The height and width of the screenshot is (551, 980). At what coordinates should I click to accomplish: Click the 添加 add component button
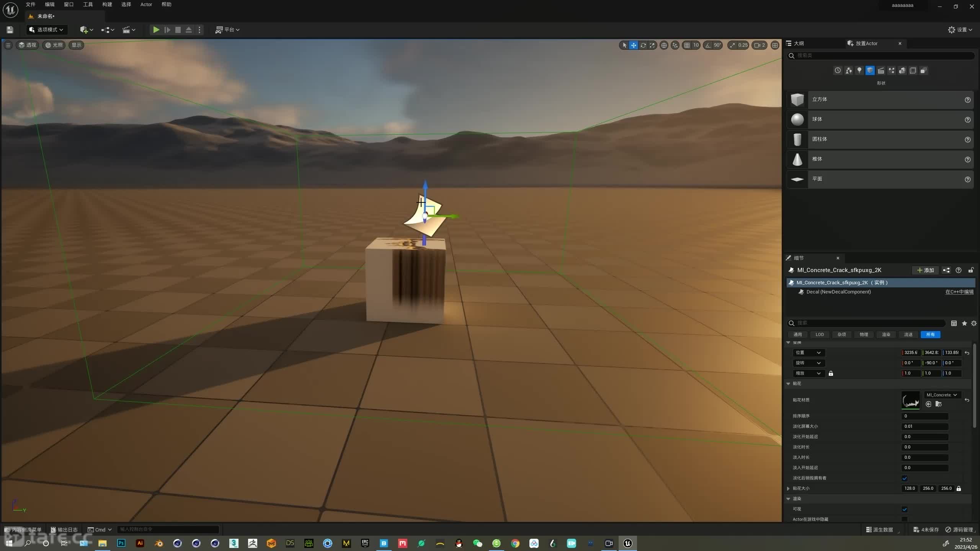(926, 270)
